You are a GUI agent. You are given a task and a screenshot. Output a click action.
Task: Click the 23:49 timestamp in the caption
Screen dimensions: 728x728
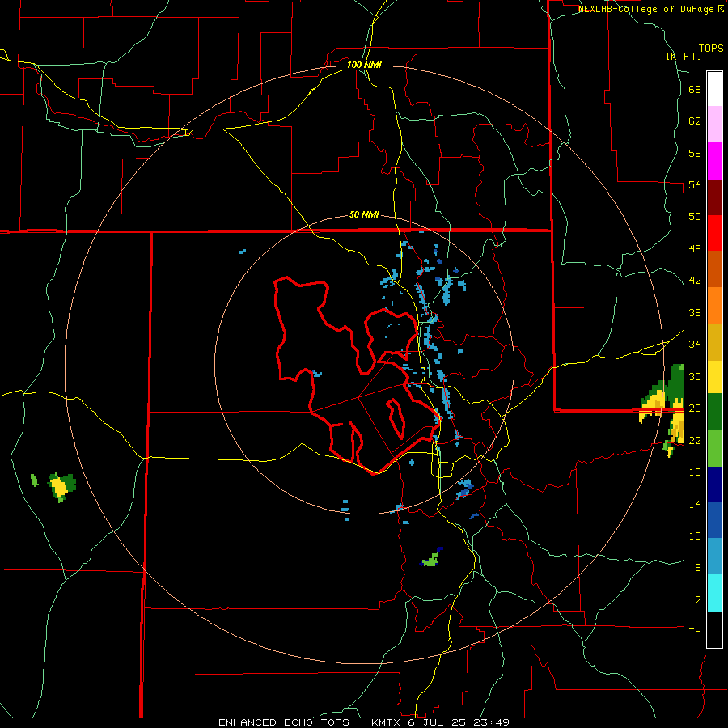point(492,722)
